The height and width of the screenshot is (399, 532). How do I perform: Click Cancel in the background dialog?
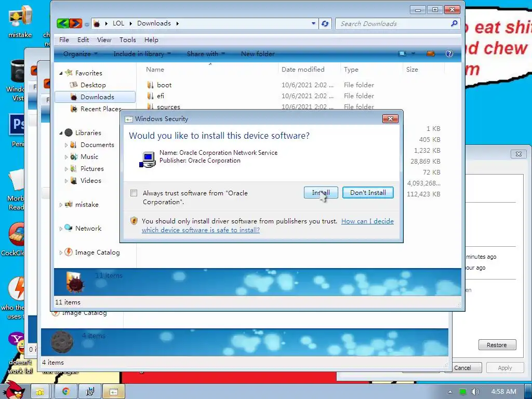tap(463, 368)
